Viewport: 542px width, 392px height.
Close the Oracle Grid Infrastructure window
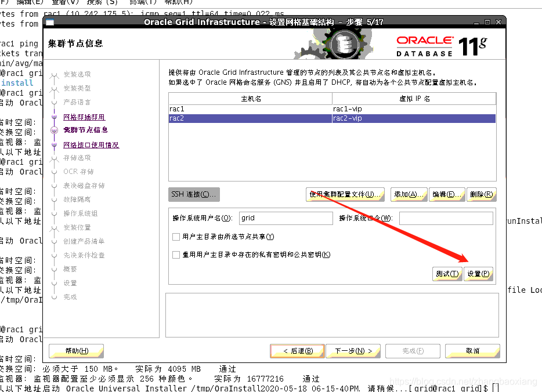tap(498, 22)
